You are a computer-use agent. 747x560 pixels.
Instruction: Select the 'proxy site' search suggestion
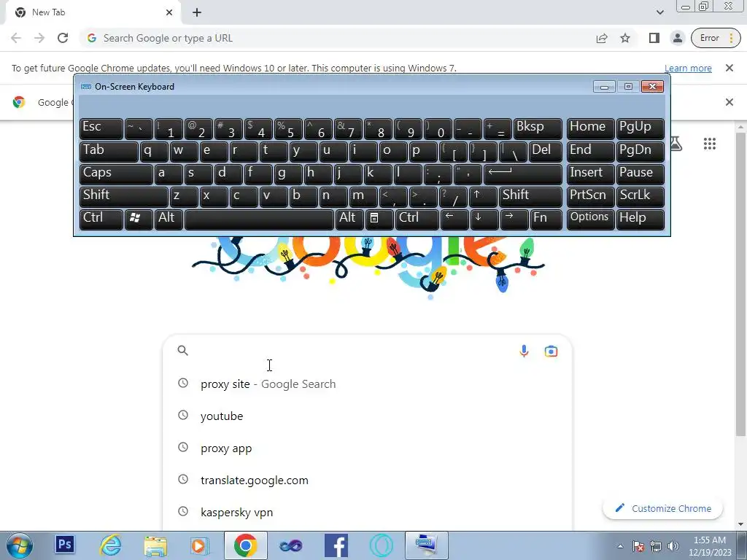click(368, 384)
